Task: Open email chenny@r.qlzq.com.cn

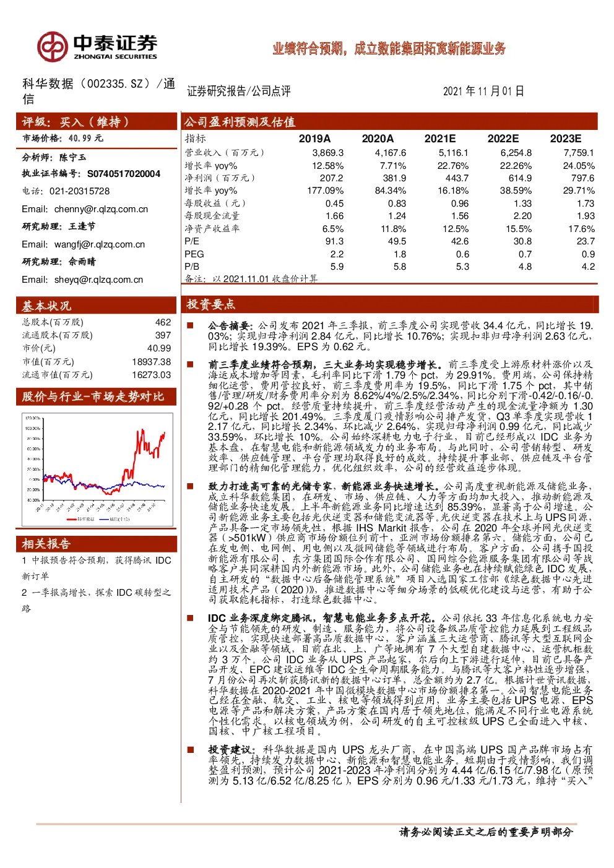Action: [x=101, y=209]
